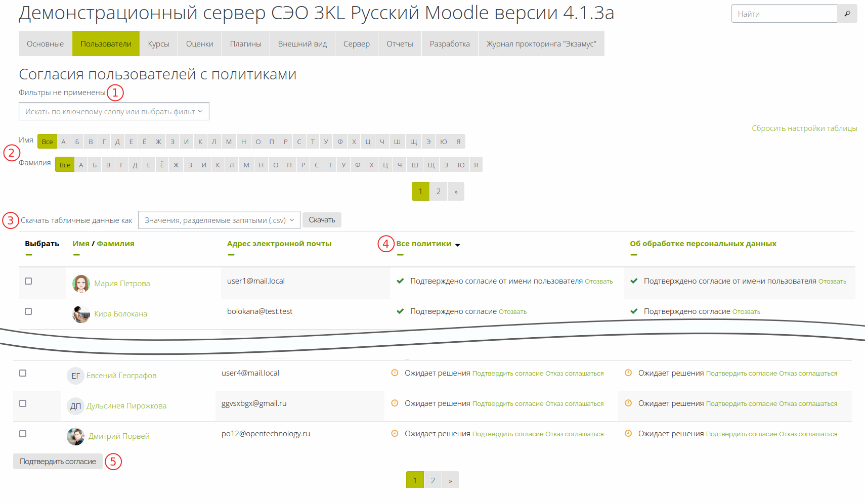The width and height of the screenshot is (865, 504).
Task: Check the box beside Дмитрий Порвей
Action: pos(23,434)
